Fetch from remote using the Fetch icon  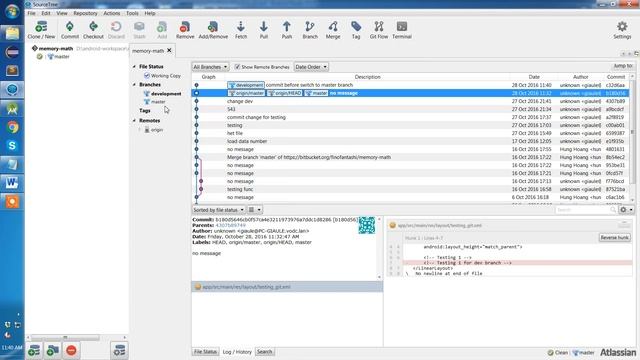(241, 30)
